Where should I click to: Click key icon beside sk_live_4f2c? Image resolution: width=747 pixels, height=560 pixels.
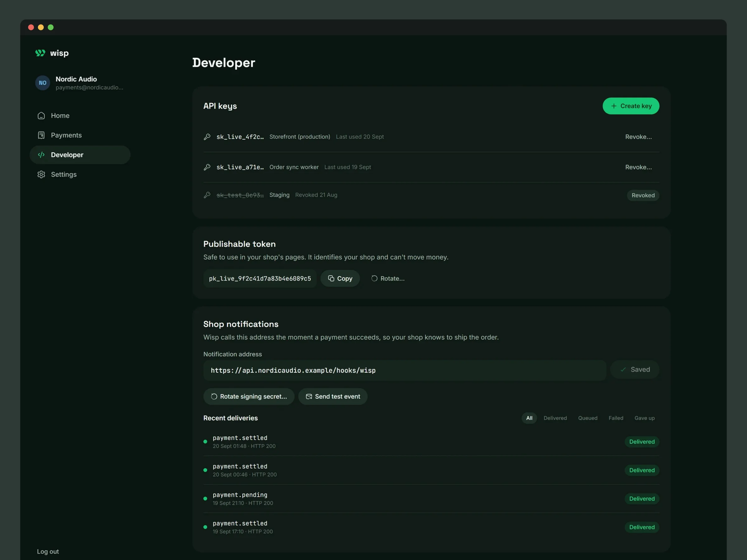click(207, 137)
